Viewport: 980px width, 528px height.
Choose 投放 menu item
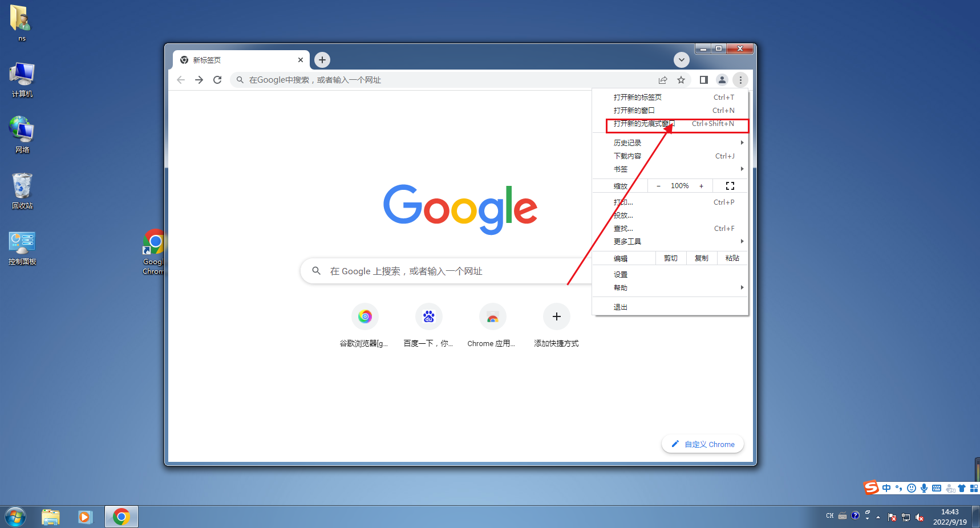[670, 216]
